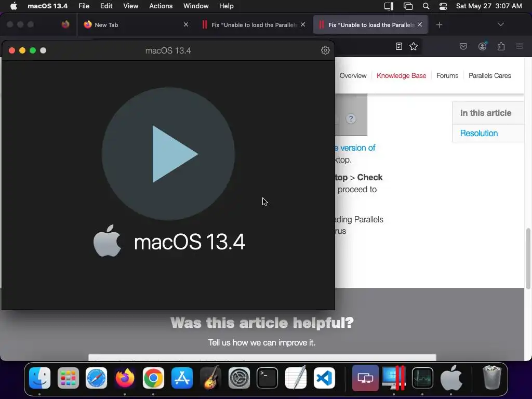Bookmark this page with star icon
Viewport: 532px width, 399px height.
click(413, 46)
